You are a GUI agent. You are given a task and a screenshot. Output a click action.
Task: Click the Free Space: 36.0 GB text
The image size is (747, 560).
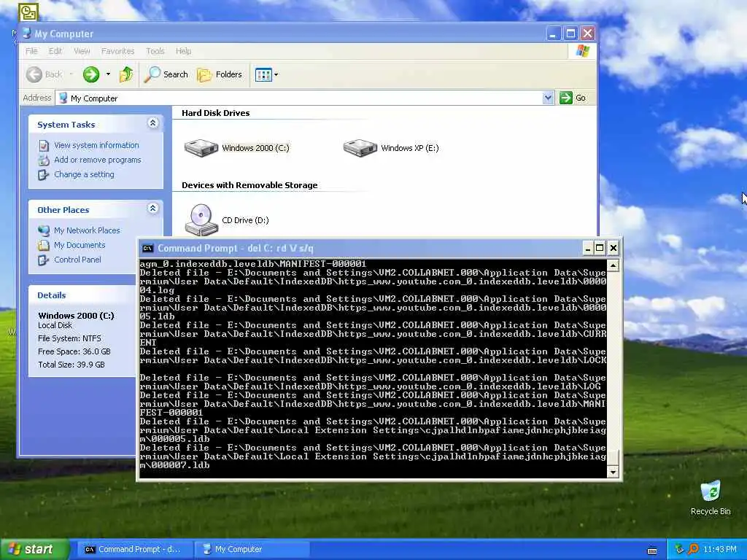[x=74, y=351]
